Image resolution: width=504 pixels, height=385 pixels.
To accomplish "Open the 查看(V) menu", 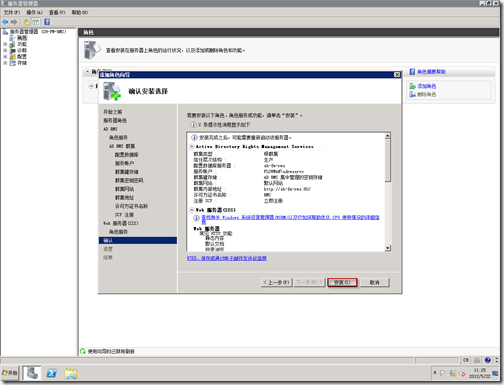I will tap(57, 12).
